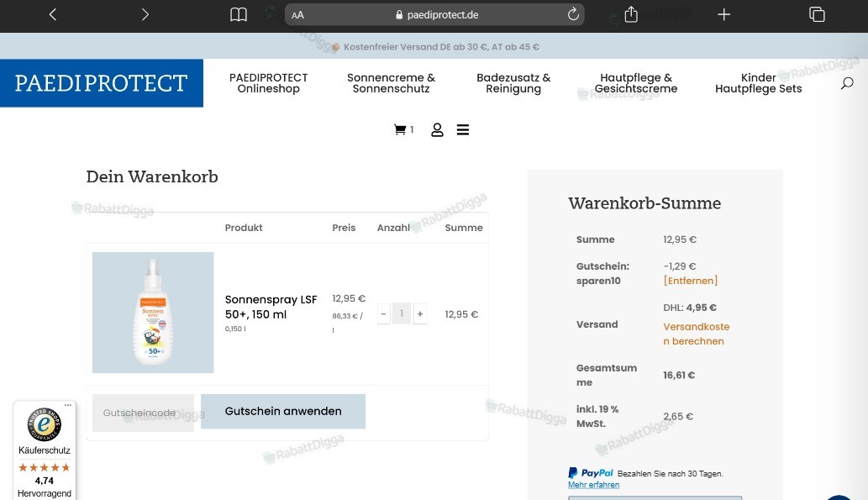
Task: Click the PayPal logo
Action: [591, 473]
